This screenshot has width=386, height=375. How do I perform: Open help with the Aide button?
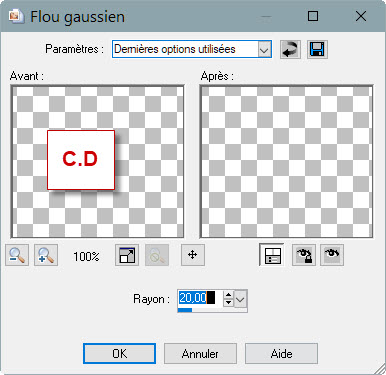281,353
